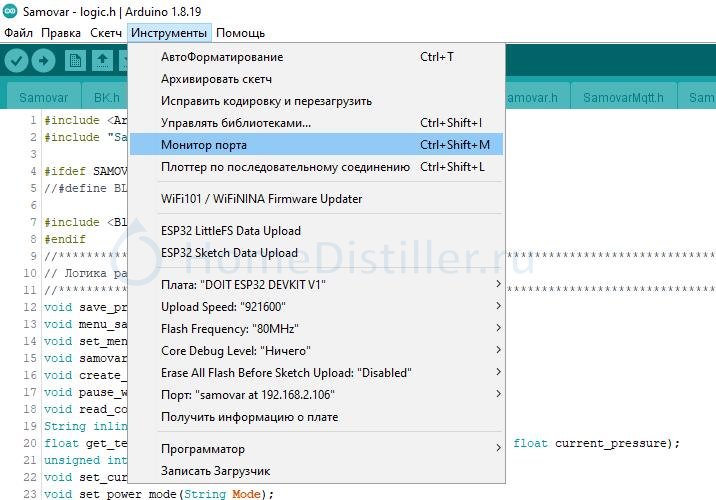Create a new sketch with the New icon

pyautogui.click(x=75, y=60)
